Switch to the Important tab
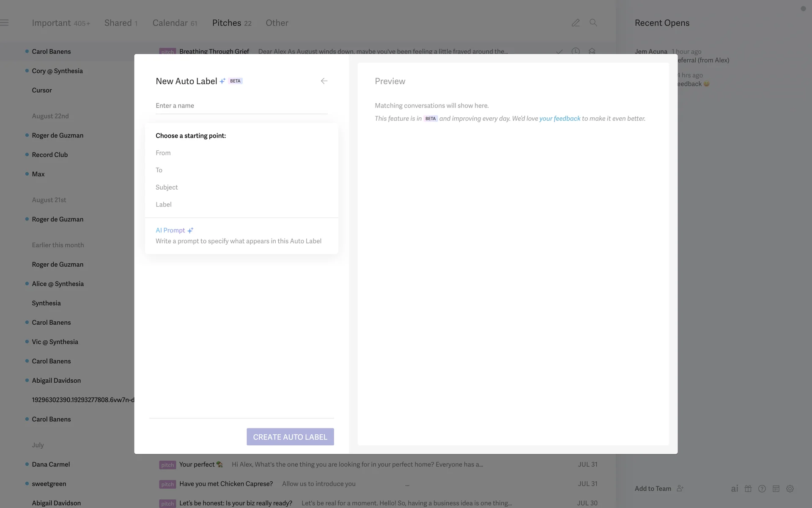 click(52, 23)
